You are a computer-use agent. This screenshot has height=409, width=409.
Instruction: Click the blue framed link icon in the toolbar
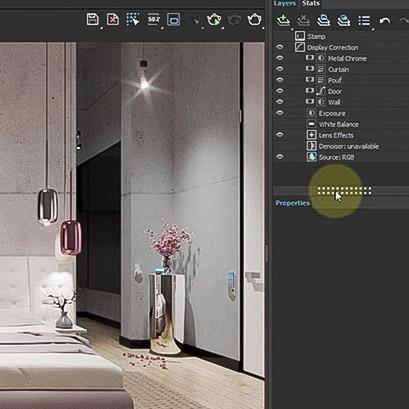tap(174, 19)
